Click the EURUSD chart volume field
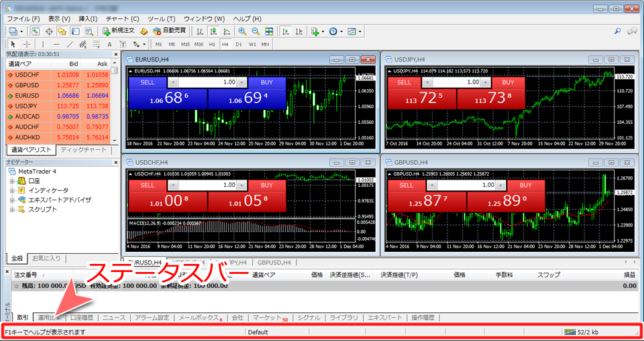This screenshot has width=644, height=341. coord(207,82)
